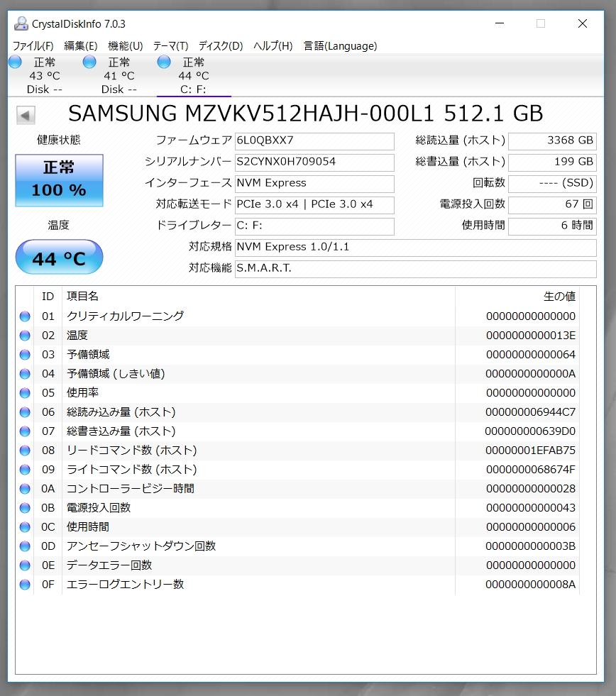This screenshot has height=696, width=616.
Task: Click status orb for row 0B 電源投入回数
Action: (x=25, y=508)
